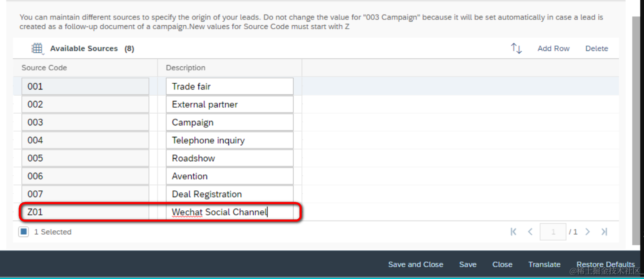Screen dimensions: 644x279
Task: Click the Campaign description field
Action: point(230,122)
